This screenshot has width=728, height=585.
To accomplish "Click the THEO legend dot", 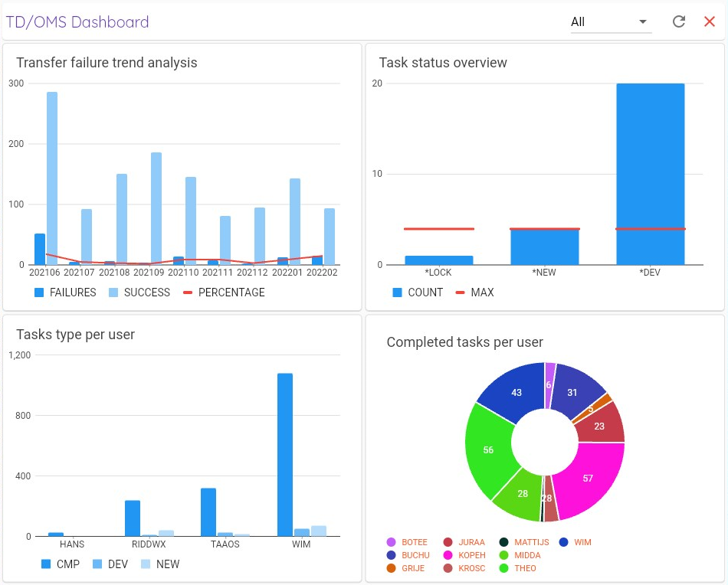I will click(503, 568).
